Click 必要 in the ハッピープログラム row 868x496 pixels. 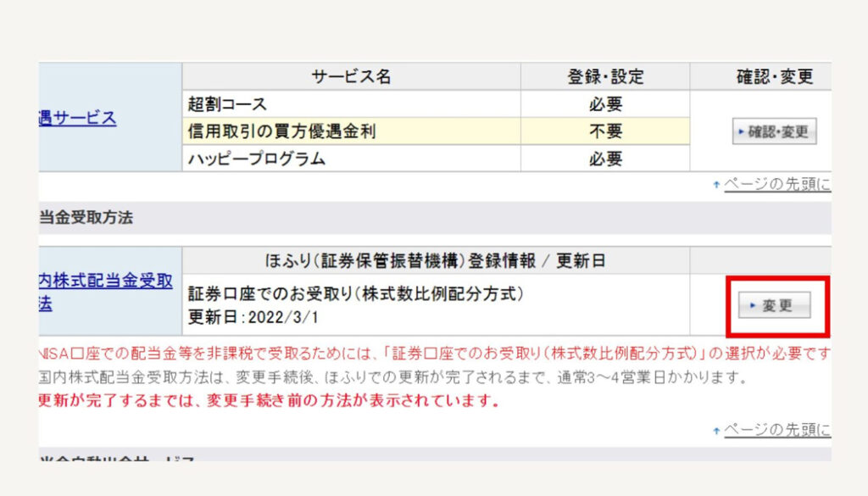[605, 159]
